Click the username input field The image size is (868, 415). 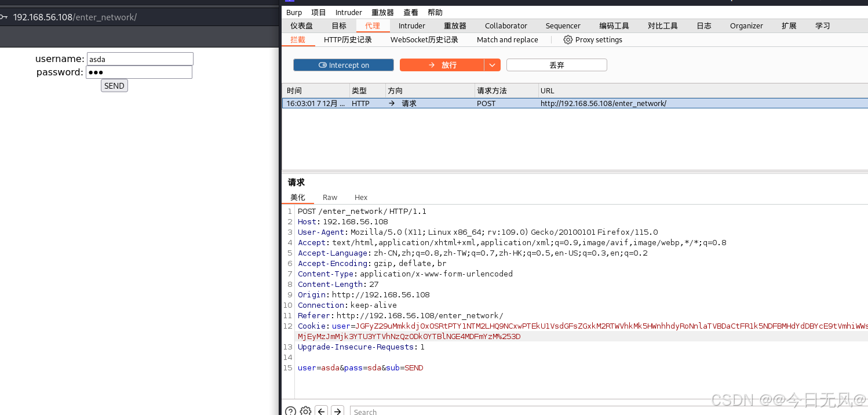(140, 59)
